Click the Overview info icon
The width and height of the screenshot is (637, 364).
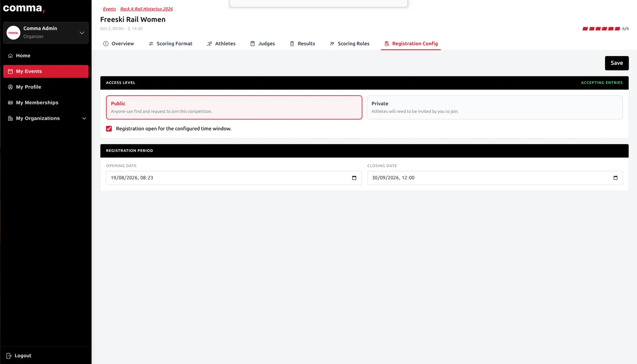pos(106,44)
